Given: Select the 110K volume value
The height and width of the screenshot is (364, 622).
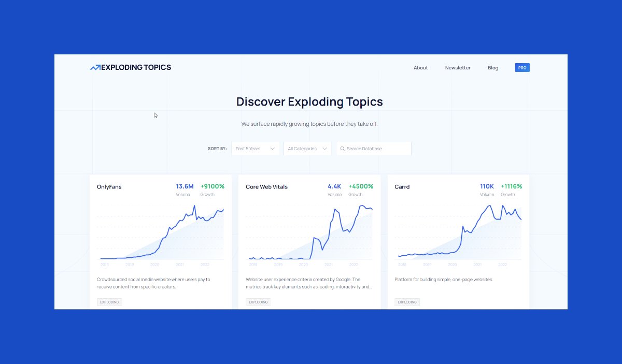Looking at the screenshot, I should click(487, 186).
